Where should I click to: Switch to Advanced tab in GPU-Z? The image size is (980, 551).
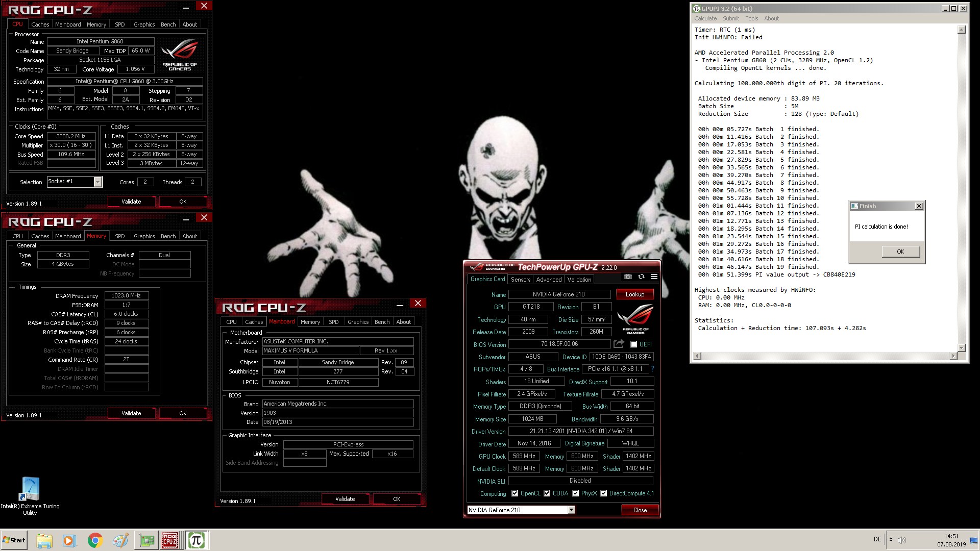click(x=549, y=280)
